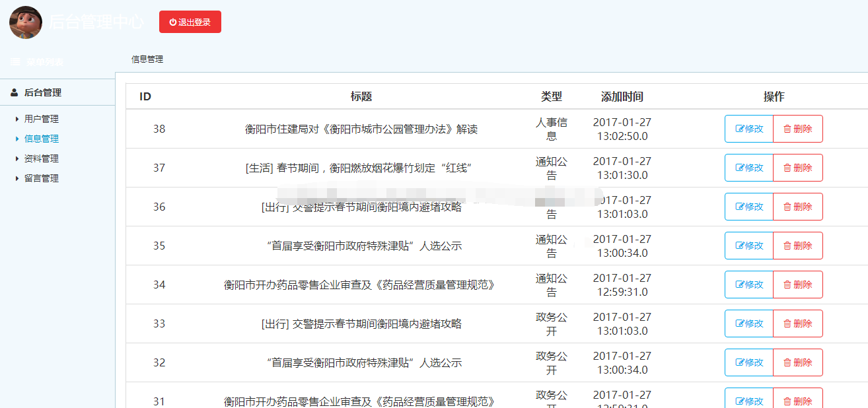
Task: Expand arrow next to 信息管理
Action: tap(17, 139)
